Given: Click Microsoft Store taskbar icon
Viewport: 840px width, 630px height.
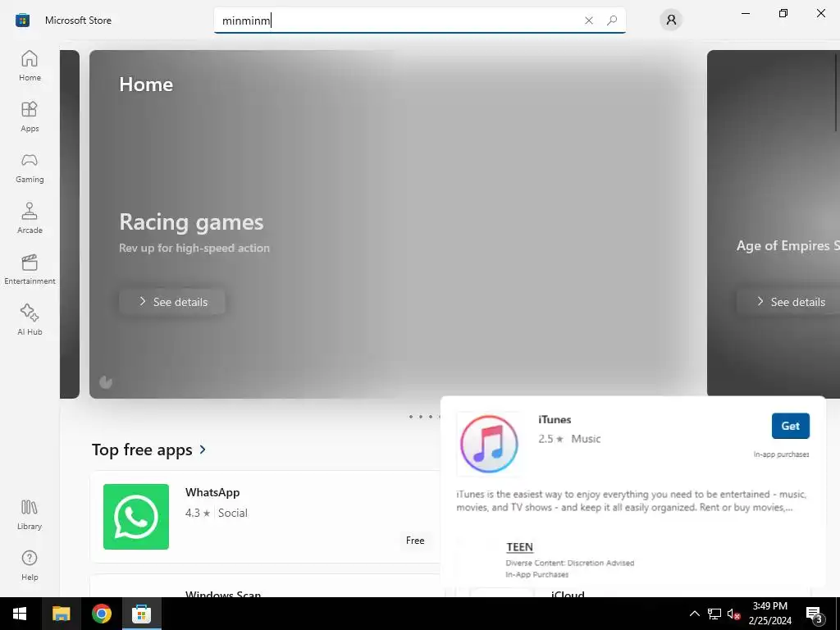Looking at the screenshot, I should (142, 614).
